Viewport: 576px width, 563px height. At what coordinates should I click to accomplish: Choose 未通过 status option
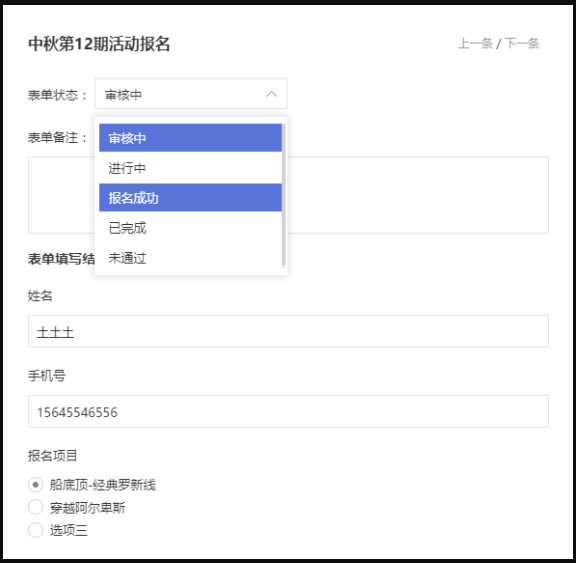pos(190,258)
